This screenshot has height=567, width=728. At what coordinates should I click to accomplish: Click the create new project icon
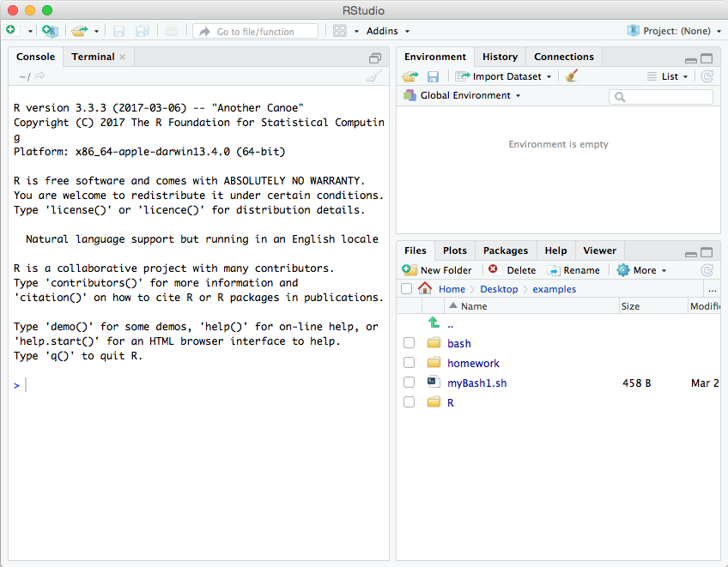pyautogui.click(x=51, y=31)
